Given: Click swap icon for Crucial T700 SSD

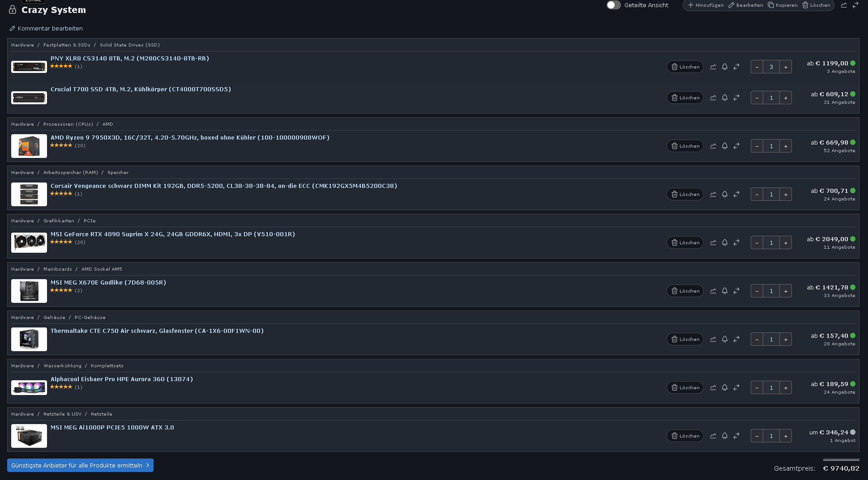Looking at the screenshot, I should click(736, 98).
